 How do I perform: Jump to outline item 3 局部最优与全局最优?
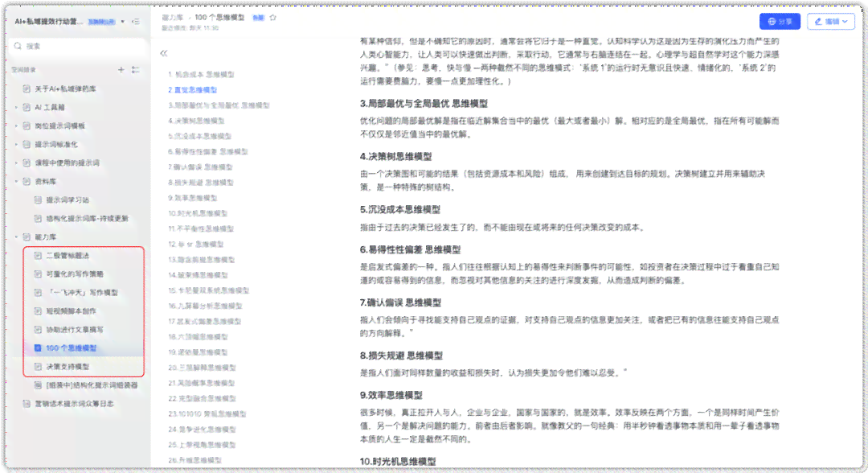coord(219,105)
